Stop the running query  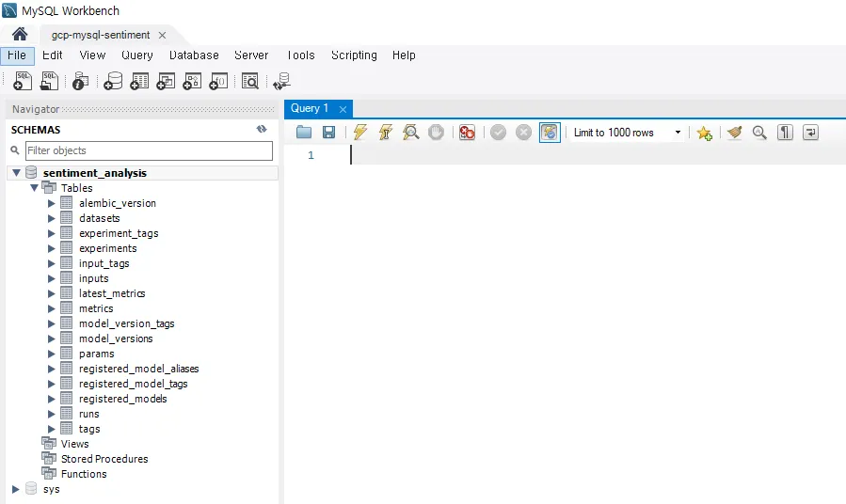[436, 132]
